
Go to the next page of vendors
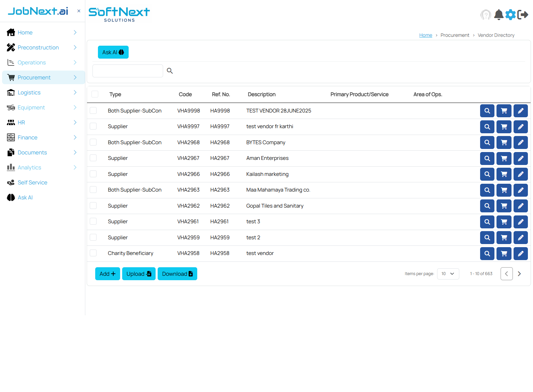[x=519, y=273]
